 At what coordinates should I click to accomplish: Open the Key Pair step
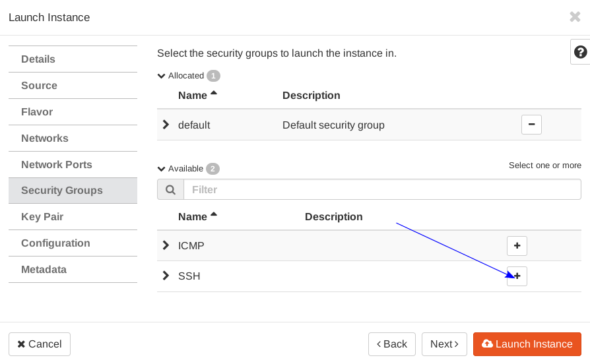[42, 217]
